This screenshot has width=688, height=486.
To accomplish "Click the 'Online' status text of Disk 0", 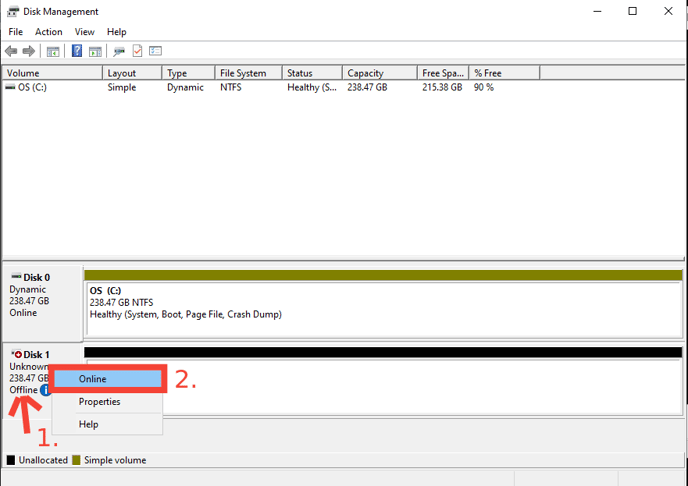I will (23, 313).
